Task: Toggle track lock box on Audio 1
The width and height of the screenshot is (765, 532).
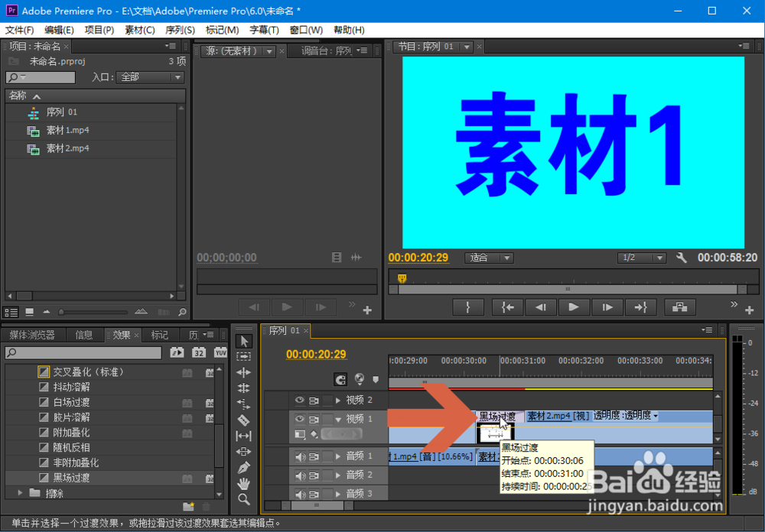Action: click(x=327, y=456)
